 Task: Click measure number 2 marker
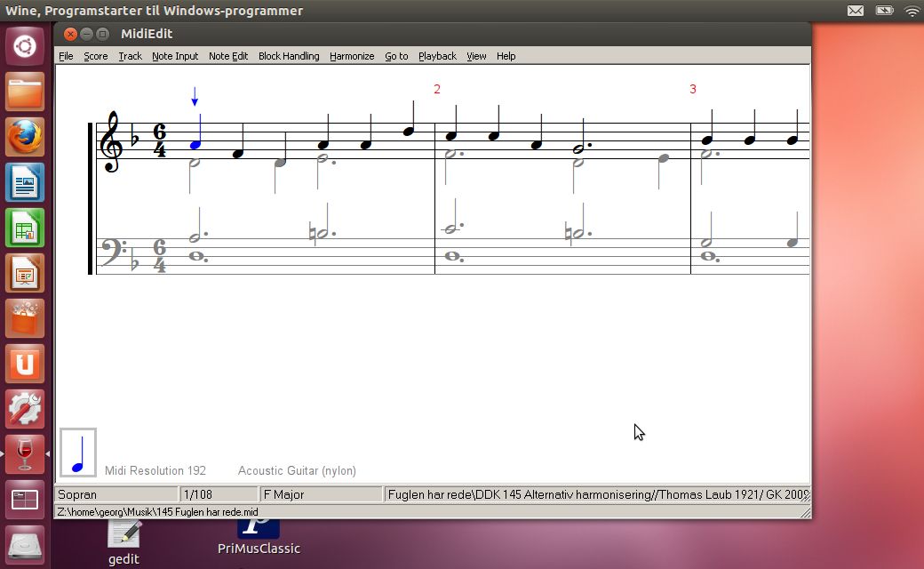pos(436,89)
